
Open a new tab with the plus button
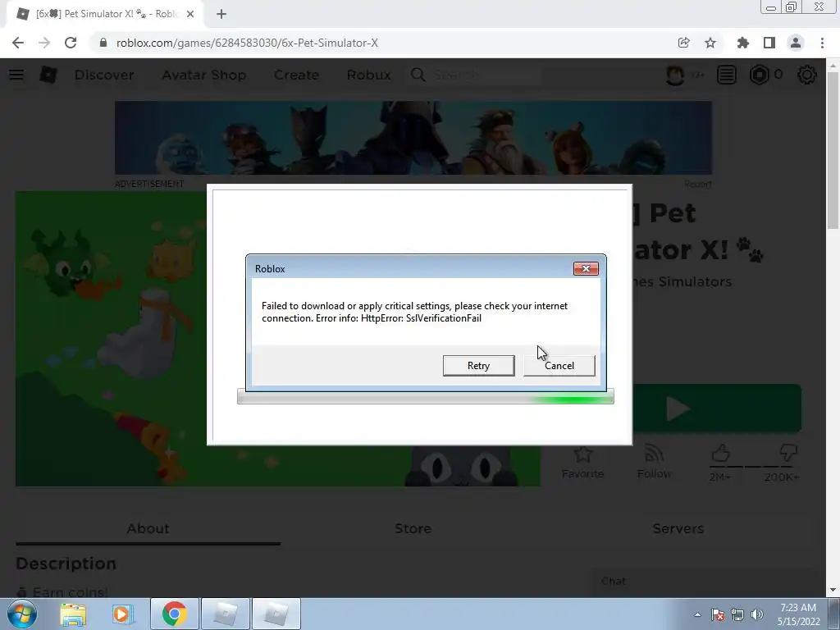pyautogui.click(x=221, y=14)
